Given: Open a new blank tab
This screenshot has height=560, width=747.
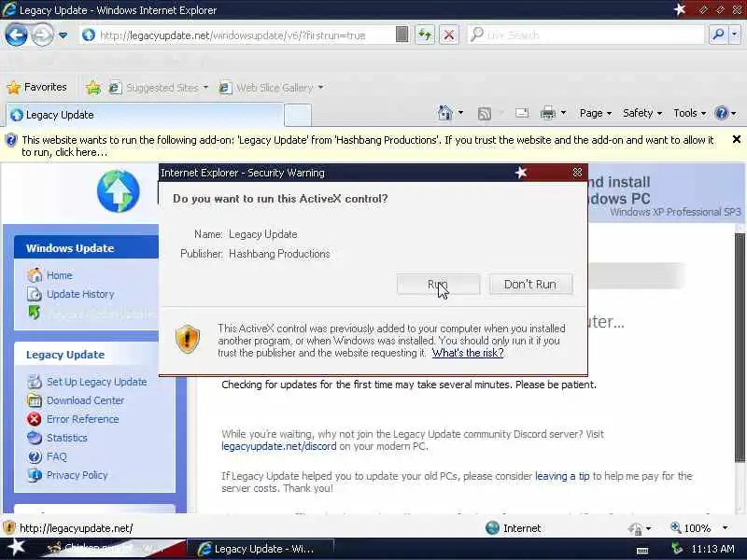Looking at the screenshot, I should 298,115.
